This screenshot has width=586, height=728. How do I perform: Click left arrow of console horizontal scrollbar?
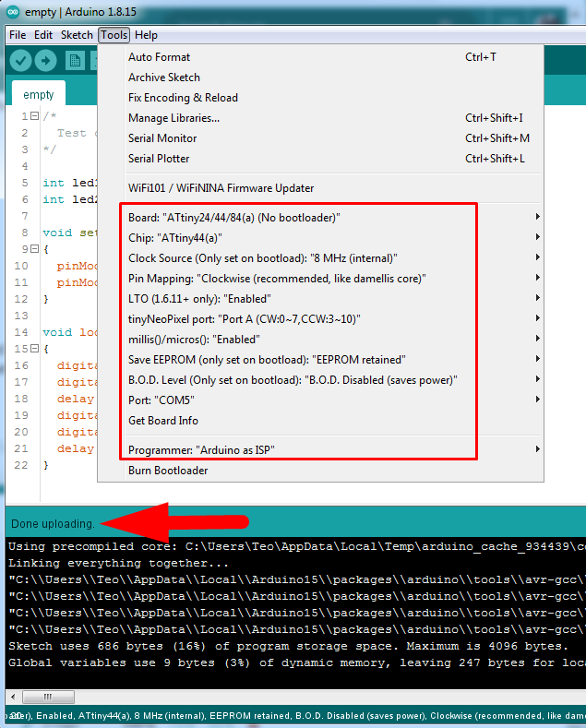(x=13, y=697)
